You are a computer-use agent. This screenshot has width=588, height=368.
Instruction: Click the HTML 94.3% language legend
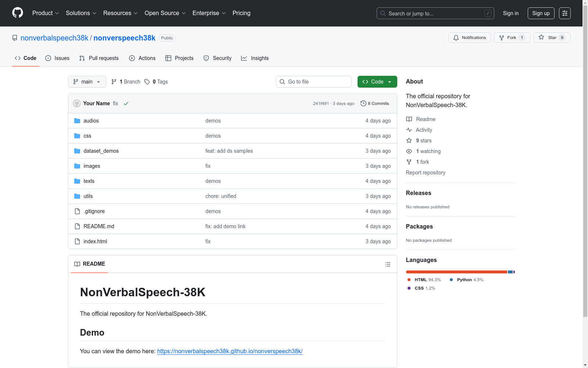pos(424,280)
